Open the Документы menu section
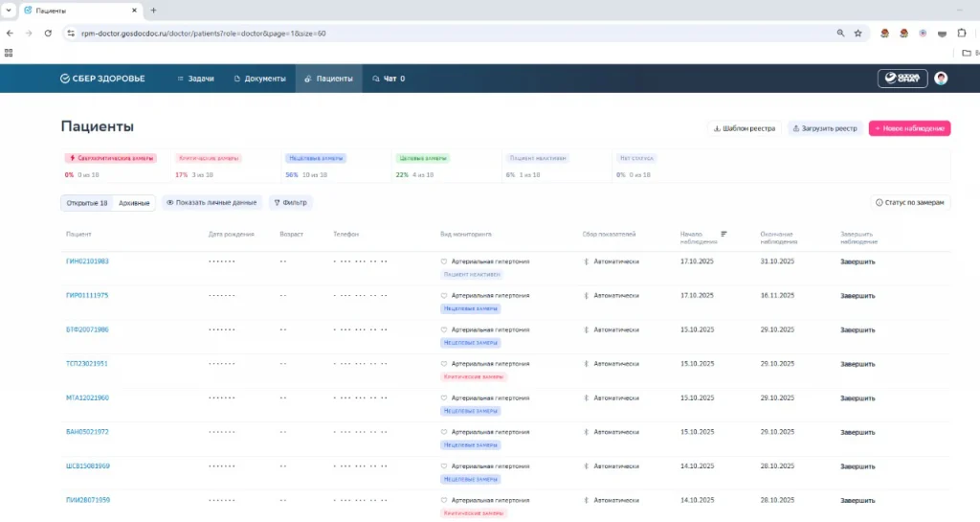The height and width of the screenshot is (522, 980). [259, 79]
